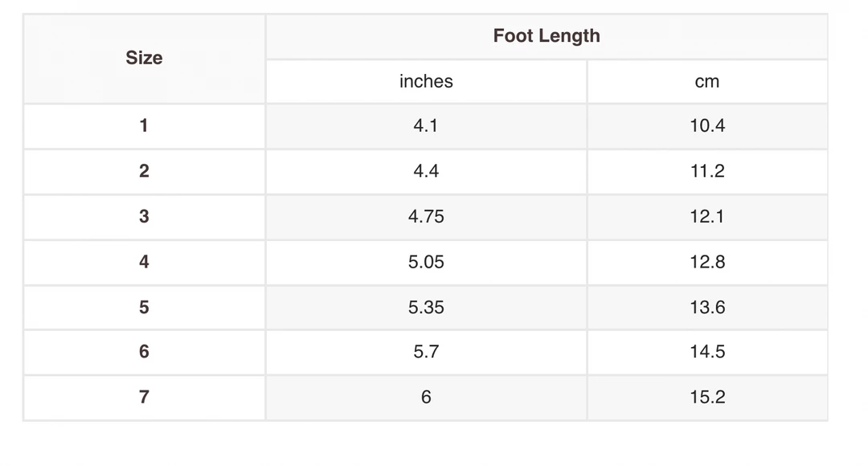Select the 14.5 cm value
Image resolution: width=868 pixels, height=466 pixels.
(707, 352)
